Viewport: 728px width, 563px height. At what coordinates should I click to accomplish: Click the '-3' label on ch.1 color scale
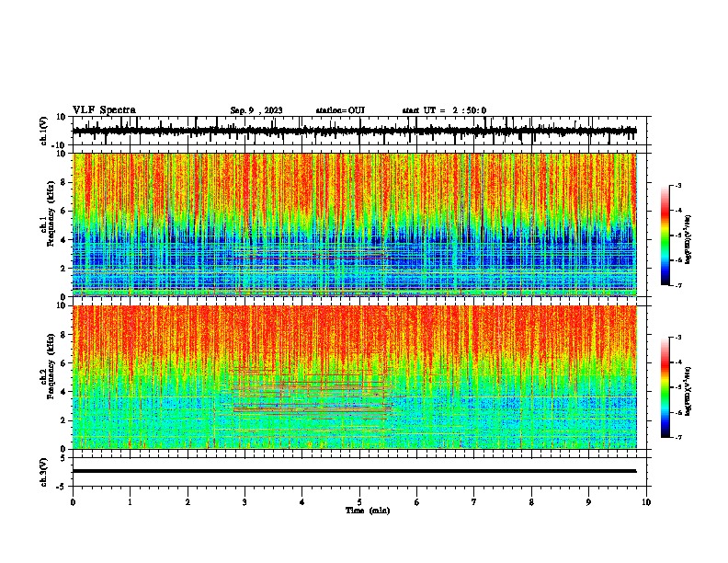tap(678, 185)
